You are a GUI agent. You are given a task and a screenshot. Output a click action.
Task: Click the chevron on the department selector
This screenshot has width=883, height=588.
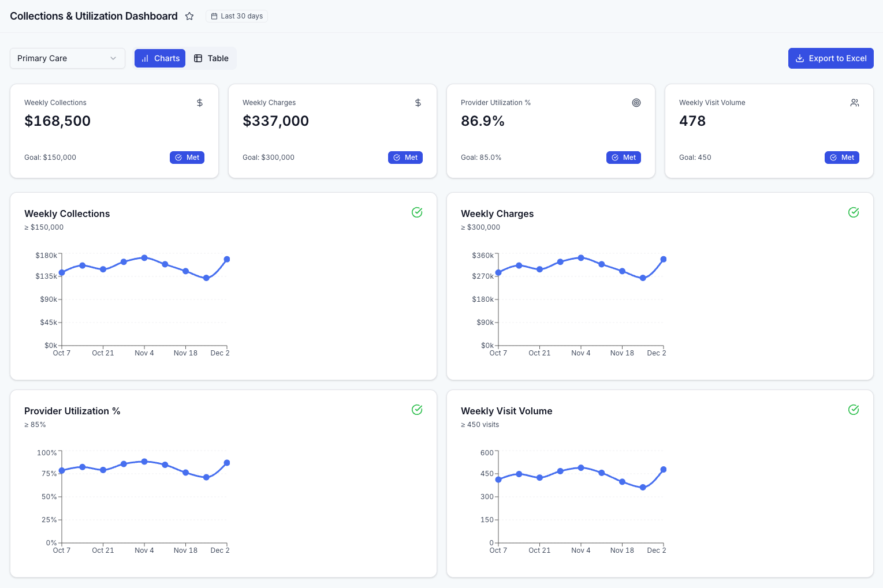[113, 58]
